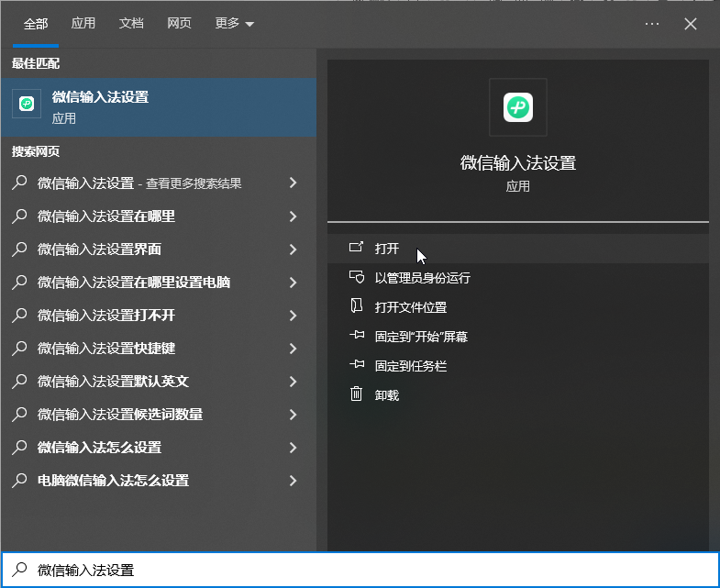Select the 微信输入法设置候选词数量 suggestion
This screenshot has height=588, width=720.
pos(119,415)
